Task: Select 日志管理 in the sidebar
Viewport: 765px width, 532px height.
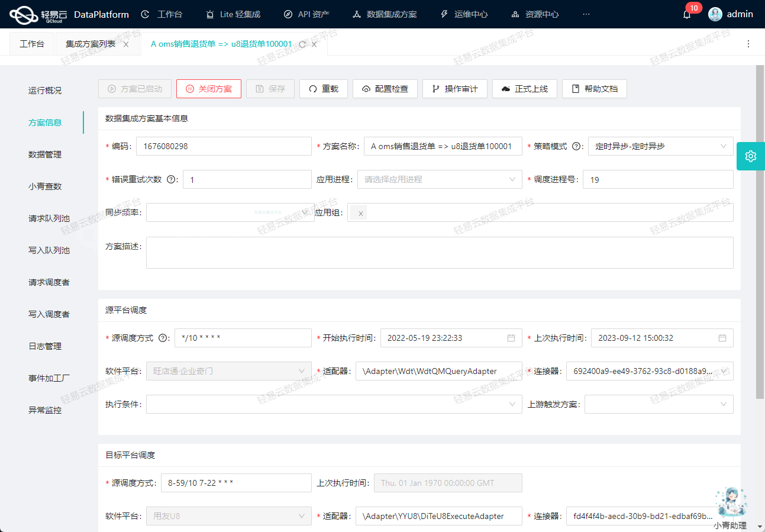Action: 45,346
